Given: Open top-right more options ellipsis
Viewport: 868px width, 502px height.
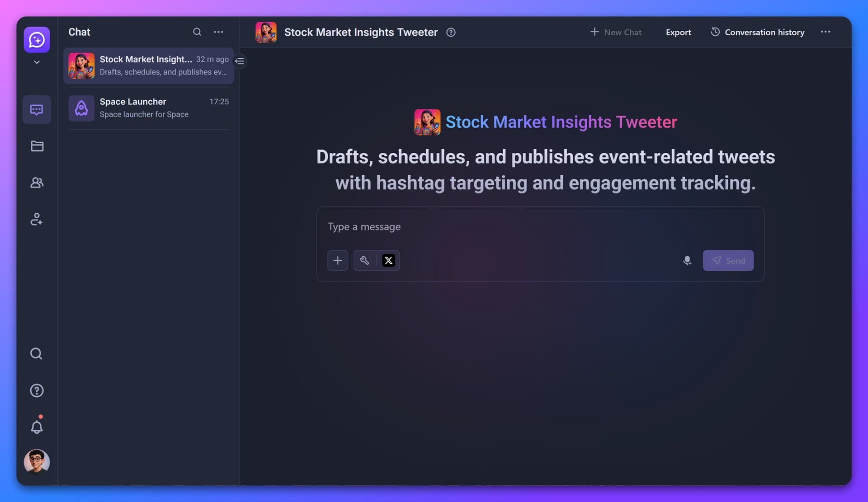Looking at the screenshot, I should [x=825, y=32].
